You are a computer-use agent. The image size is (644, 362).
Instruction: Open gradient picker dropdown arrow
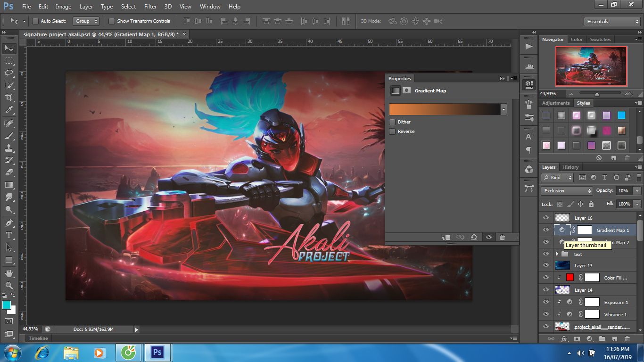tap(504, 109)
